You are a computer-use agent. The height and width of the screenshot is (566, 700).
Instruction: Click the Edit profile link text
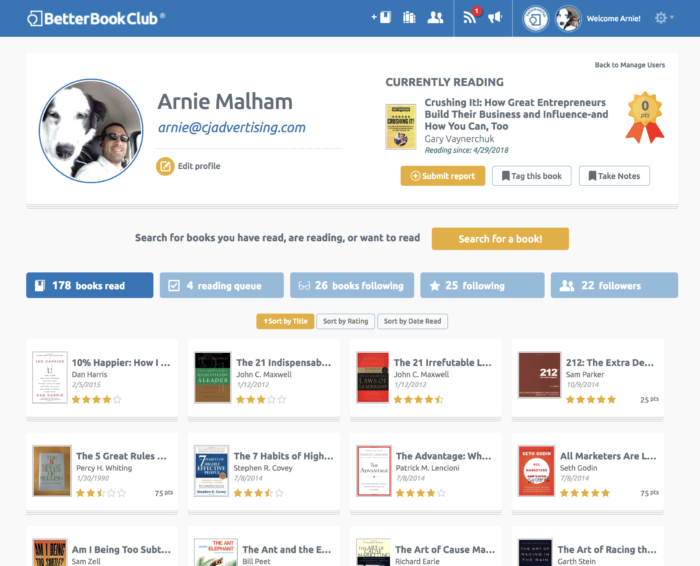199,166
